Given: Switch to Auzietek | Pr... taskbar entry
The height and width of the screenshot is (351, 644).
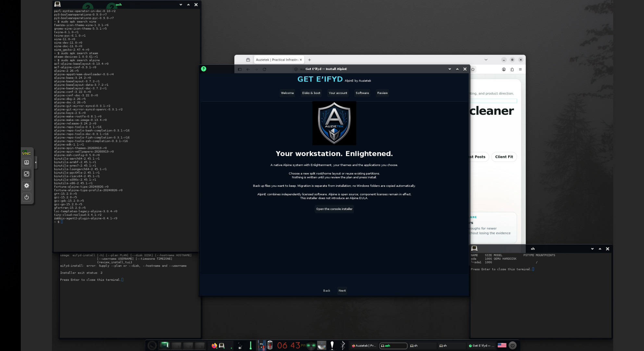Looking at the screenshot, I should click(364, 346).
